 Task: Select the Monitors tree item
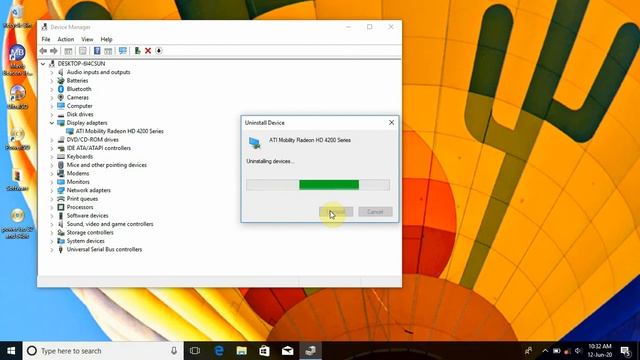pos(78,182)
